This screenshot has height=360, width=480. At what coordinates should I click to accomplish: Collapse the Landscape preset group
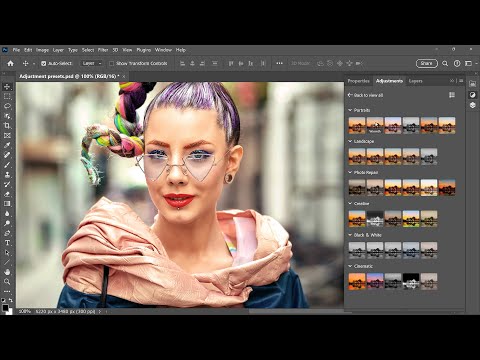(x=350, y=141)
